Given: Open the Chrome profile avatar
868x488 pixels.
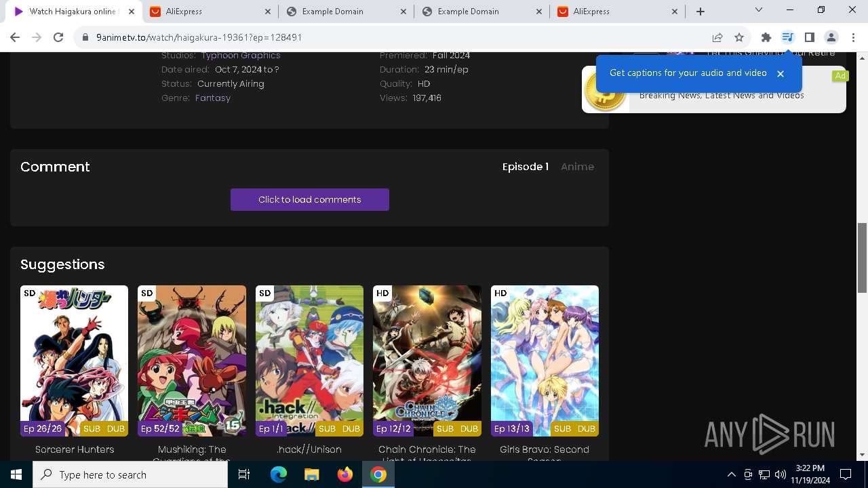Looking at the screenshot, I should tap(831, 37).
